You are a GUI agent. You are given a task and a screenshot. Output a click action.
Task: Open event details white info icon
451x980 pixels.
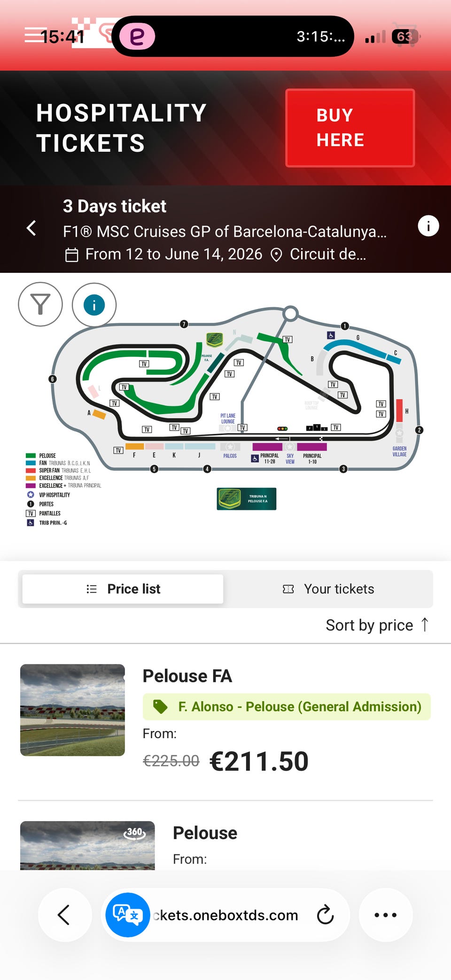(428, 226)
